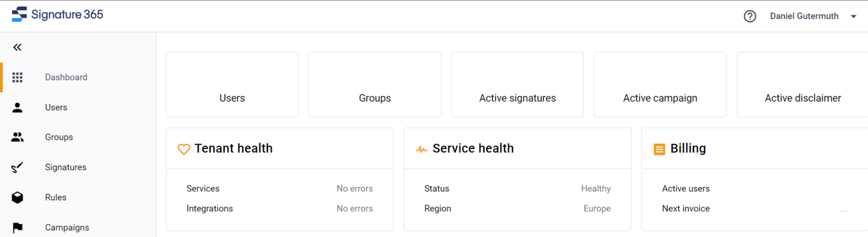Open the Active signatures card
Viewport: 868px width, 237px height.
(517, 85)
